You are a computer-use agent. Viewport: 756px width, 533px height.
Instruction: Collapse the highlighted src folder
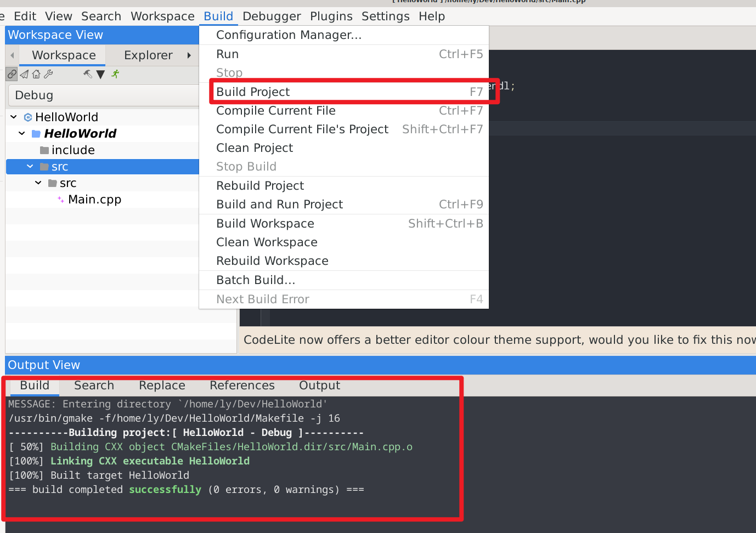pyautogui.click(x=30, y=167)
